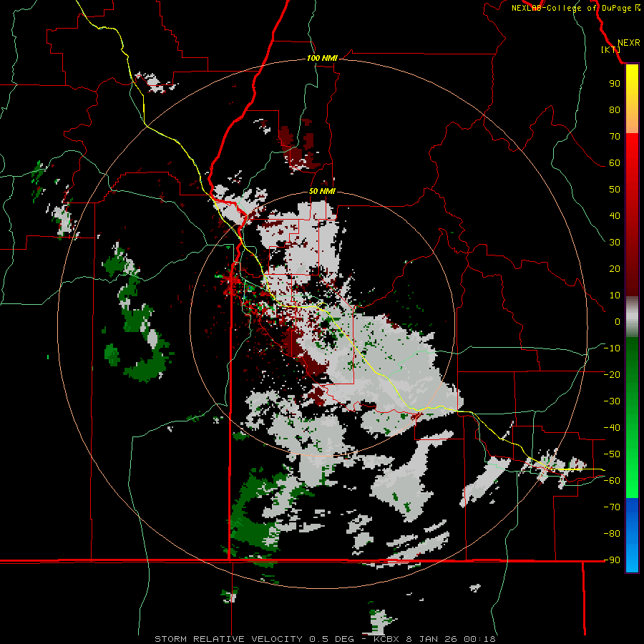644x644 pixels.
Task: Click the 30 value on velocity scale
Action: point(615,243)
